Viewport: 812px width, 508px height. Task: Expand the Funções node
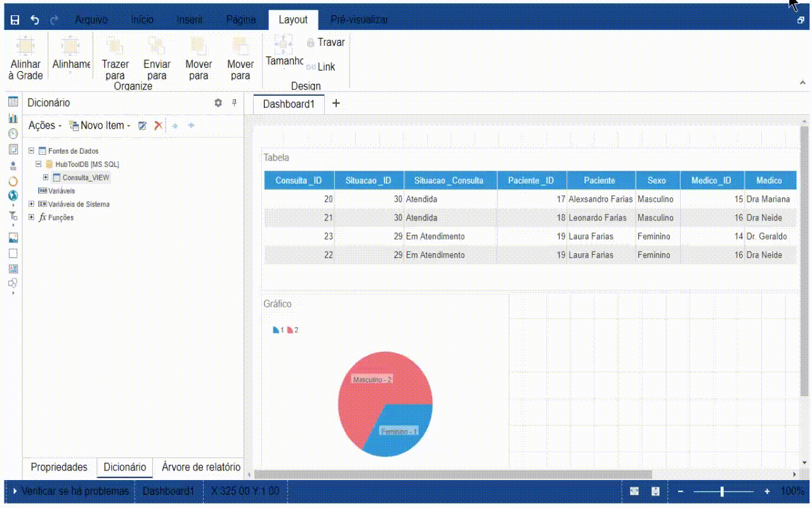[x=32, y=218]
